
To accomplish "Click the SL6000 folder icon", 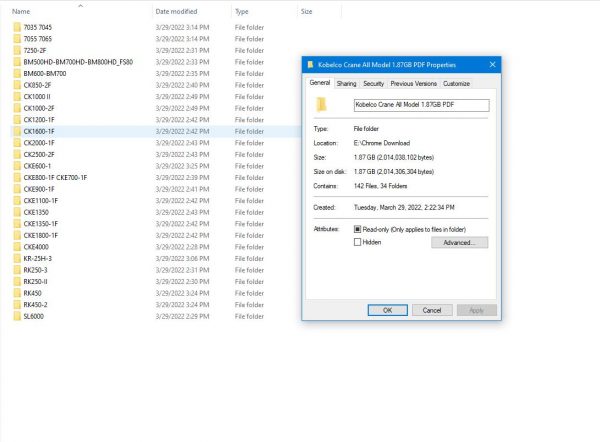I will coord(17,316).
